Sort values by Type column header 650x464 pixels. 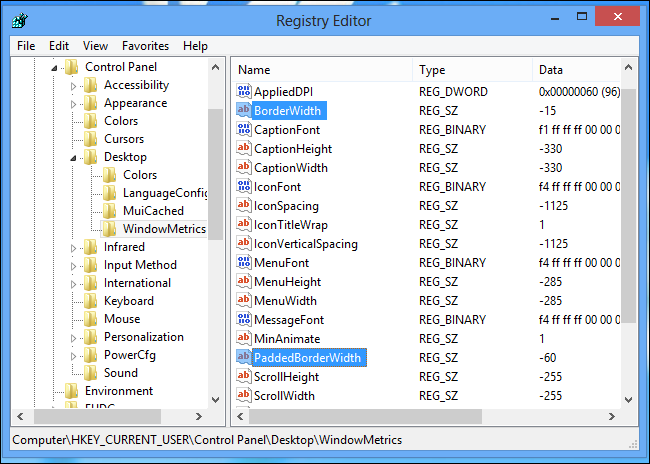(x=473, y=70)
